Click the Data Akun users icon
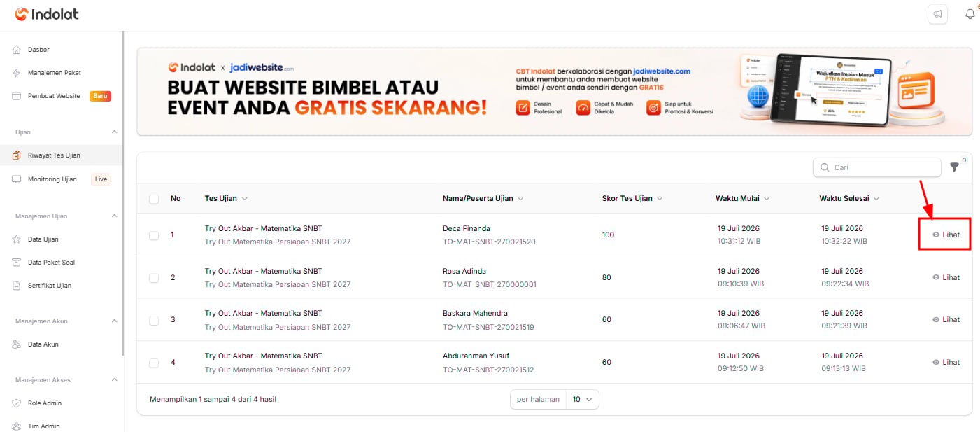This screenshot has height=432, width=980. pyautogui.click(x=17, y=344)
